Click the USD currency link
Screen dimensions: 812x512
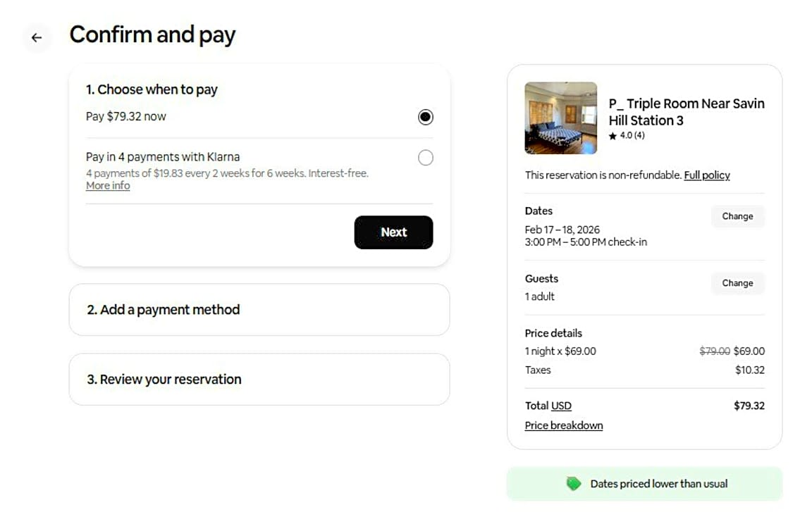click(x=561, y=406)
